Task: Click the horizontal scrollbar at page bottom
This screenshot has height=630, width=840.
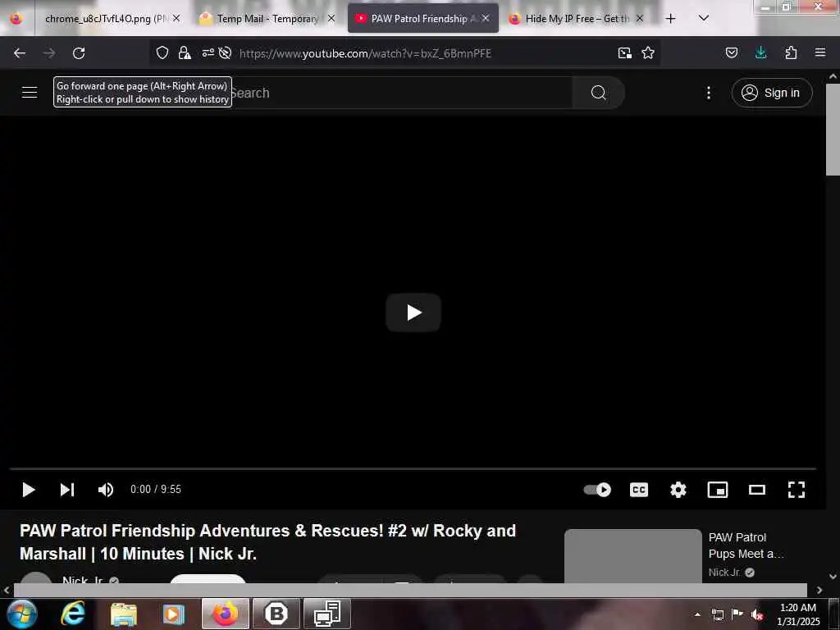Action: [410, 590]
